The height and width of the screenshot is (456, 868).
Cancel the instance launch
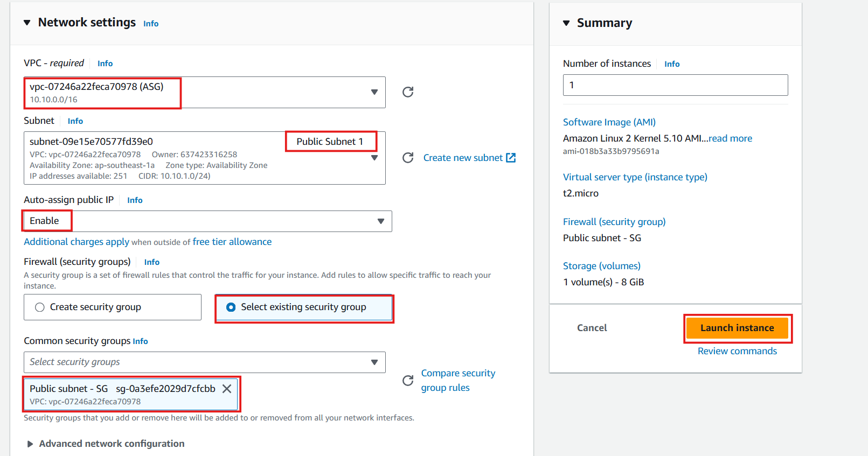pos(592,328)
